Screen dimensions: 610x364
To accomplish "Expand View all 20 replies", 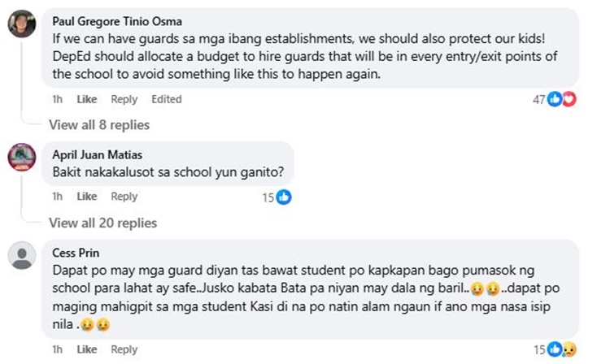I will click(103, 223).
